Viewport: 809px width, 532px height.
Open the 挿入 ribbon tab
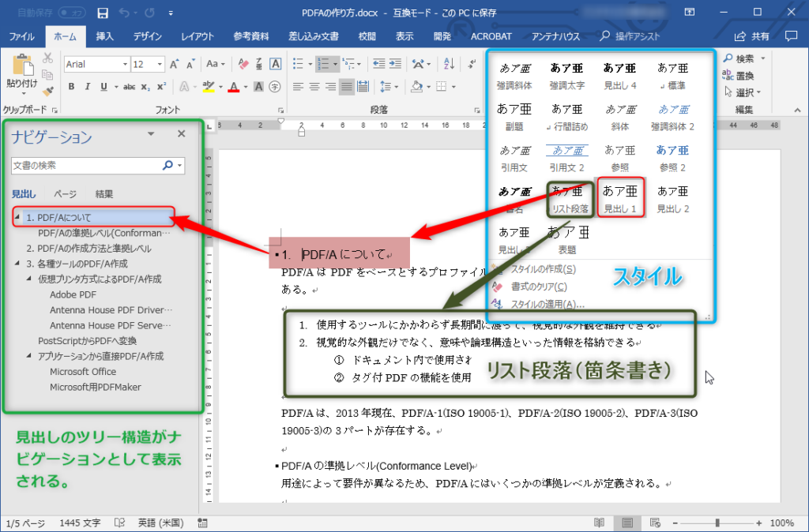(x=104, y=36)
